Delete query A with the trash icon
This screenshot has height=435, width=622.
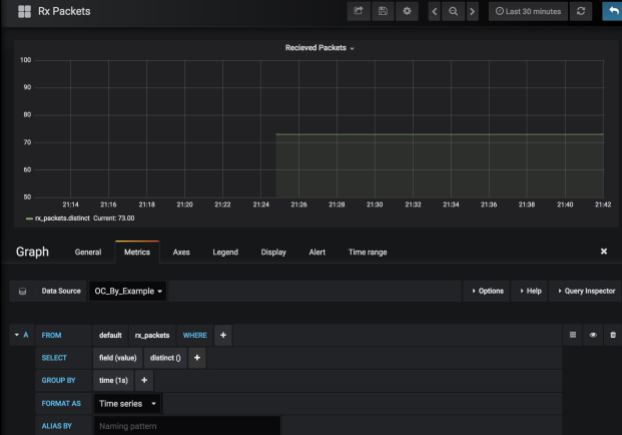click(x=613, y=335)
